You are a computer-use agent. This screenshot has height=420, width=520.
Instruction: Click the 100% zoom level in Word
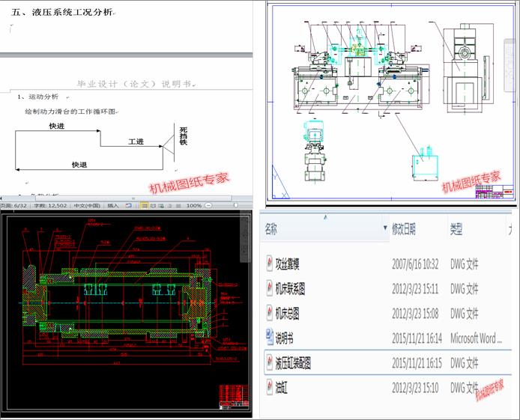[x=194, y=205]
